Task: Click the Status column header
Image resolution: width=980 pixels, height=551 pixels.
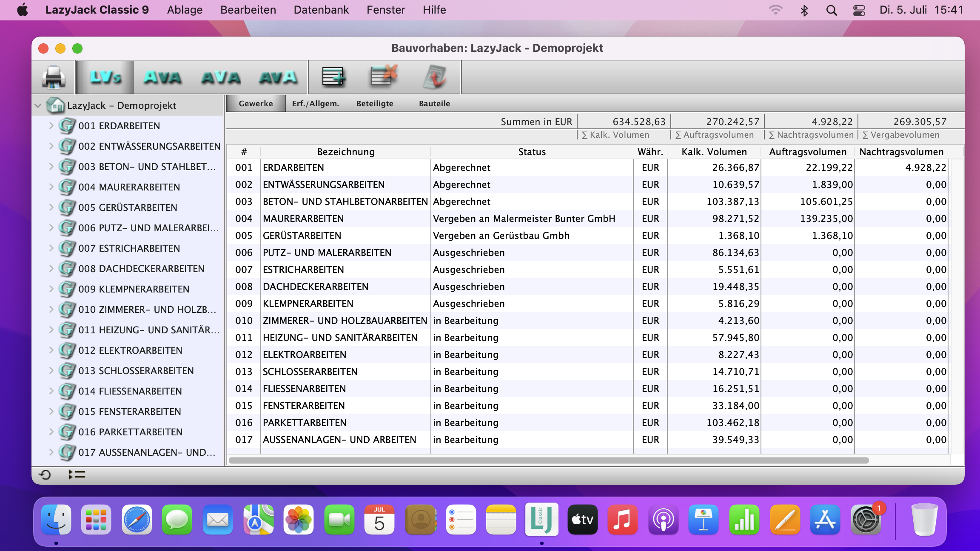Action: (x=532, y=152)
